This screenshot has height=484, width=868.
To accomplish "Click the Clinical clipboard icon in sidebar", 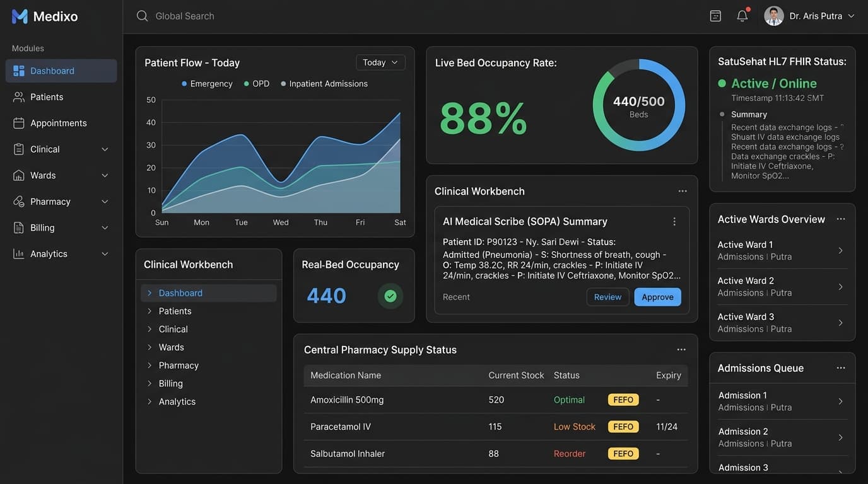I will pos(19,149).
